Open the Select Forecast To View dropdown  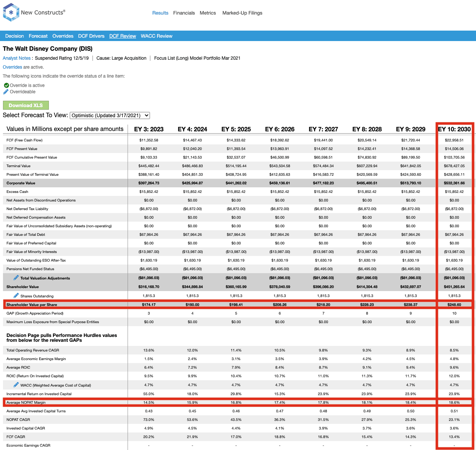tap(110, 116)
